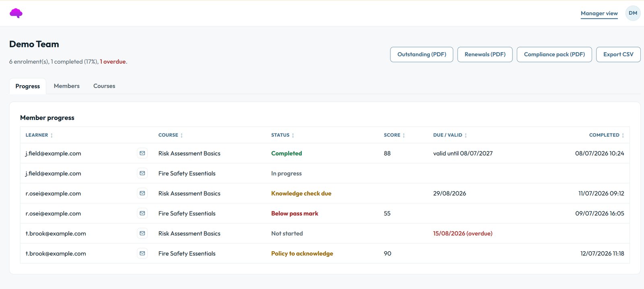This screenshot has width=644, height=289.
Task: Click t.brook@example.com in Policy to acknowledge row
Action: point(56,254)
